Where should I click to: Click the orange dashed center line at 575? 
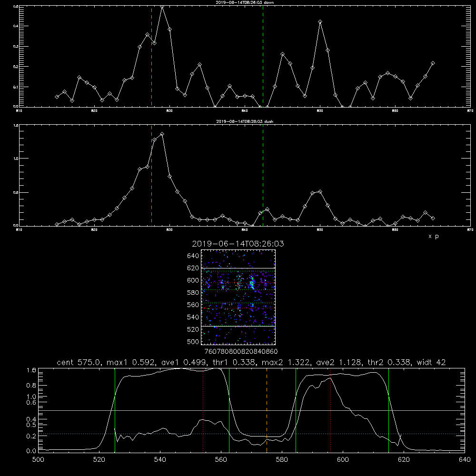pos(267,410)
